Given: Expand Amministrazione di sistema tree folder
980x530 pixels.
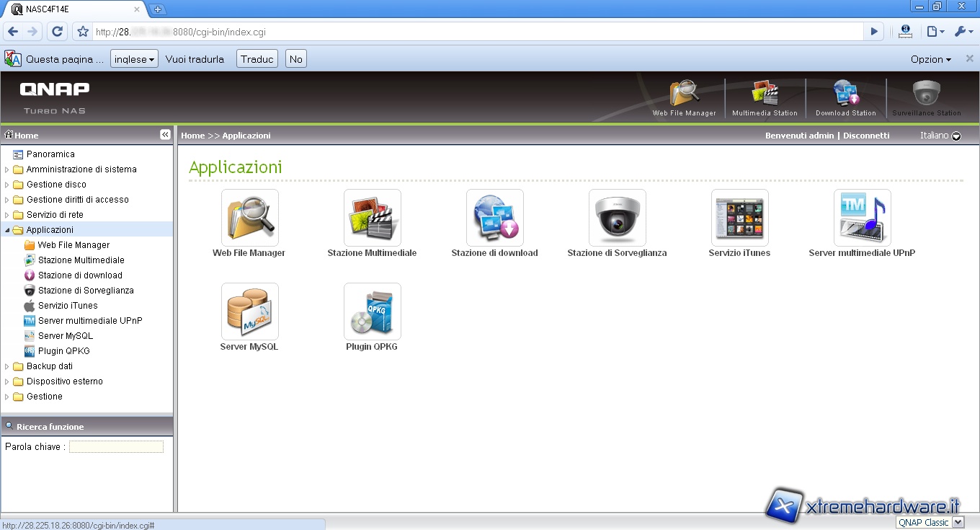Looking at the screenshot, I should point(7,169).
